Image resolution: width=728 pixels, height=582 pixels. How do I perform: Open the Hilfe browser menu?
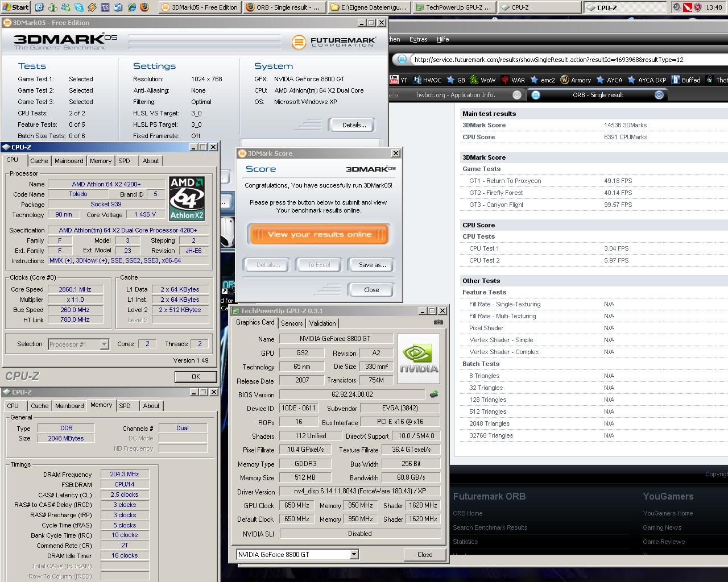pos(442,39)
